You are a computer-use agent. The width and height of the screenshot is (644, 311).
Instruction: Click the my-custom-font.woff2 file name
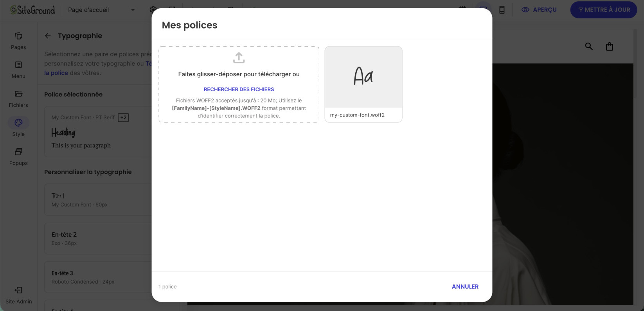coord(357,115)
